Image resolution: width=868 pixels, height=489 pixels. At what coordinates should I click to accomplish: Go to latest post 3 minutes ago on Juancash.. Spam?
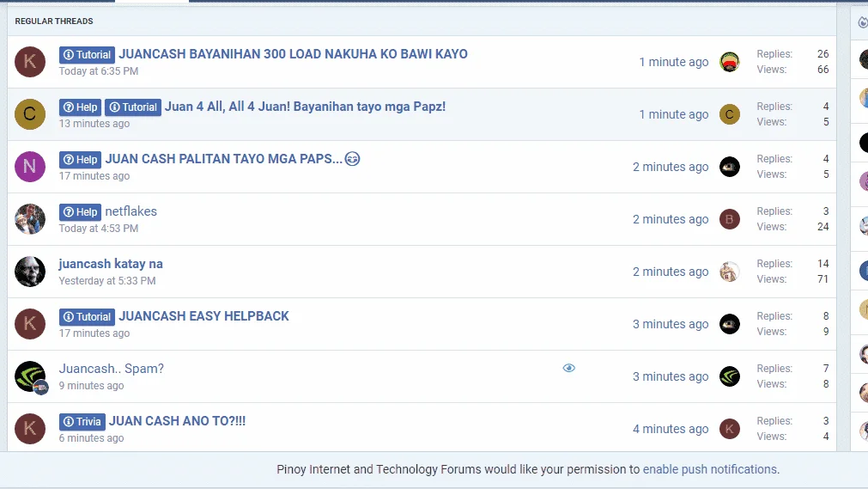[x=671, y=376]
